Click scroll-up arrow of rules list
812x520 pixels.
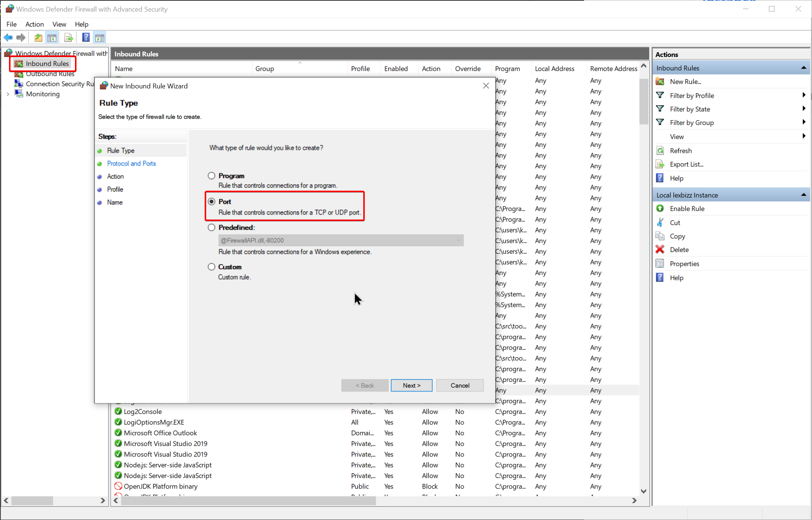[x=644, y=66]
